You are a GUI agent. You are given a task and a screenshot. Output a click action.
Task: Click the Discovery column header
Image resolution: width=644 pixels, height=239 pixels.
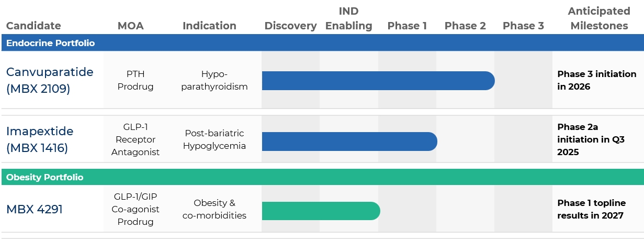click(290, 26)
